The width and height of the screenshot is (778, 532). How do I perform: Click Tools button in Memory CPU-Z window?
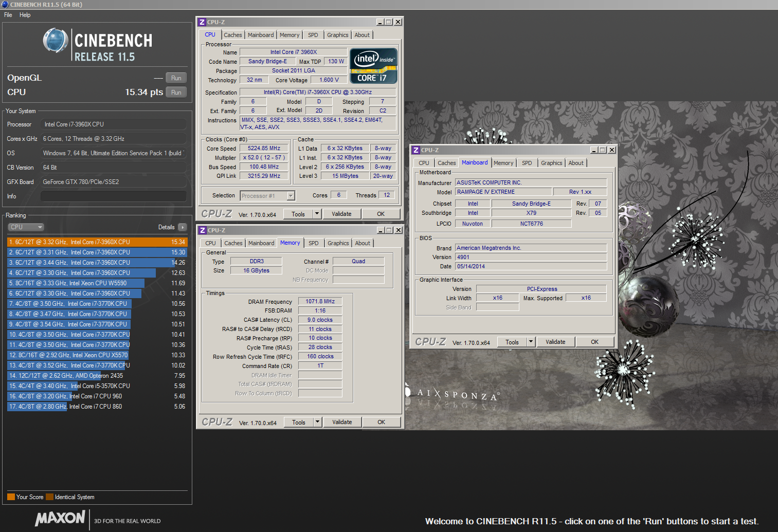[299, 423]
